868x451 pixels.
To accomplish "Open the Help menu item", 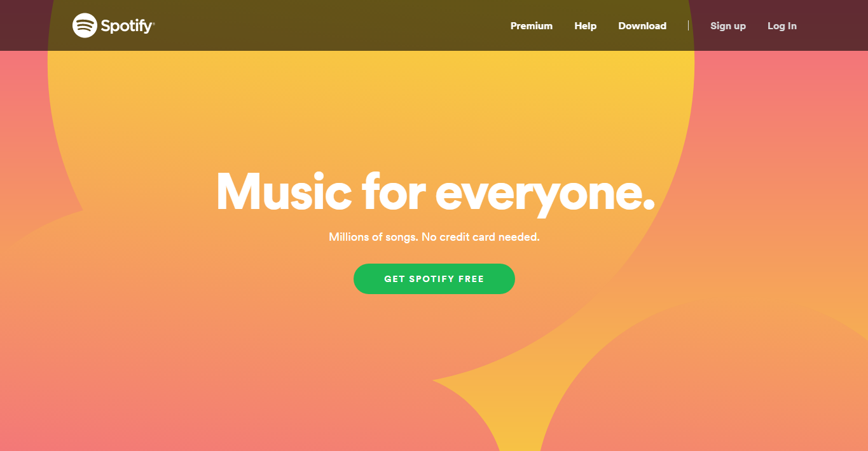I will pos(585,26).
